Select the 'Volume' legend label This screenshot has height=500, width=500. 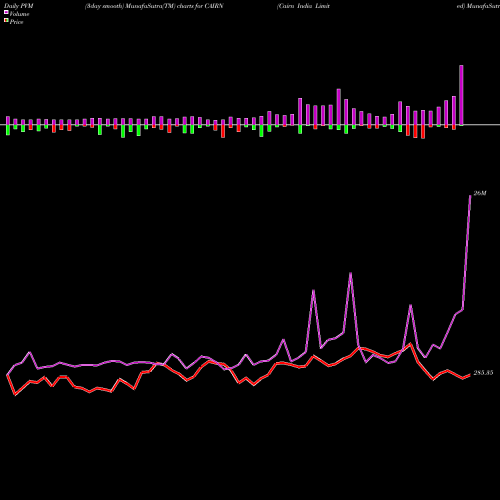click(19, 14)
